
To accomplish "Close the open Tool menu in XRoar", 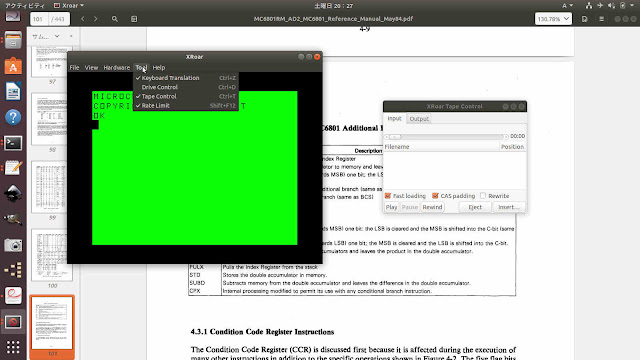I will (141, 68).
